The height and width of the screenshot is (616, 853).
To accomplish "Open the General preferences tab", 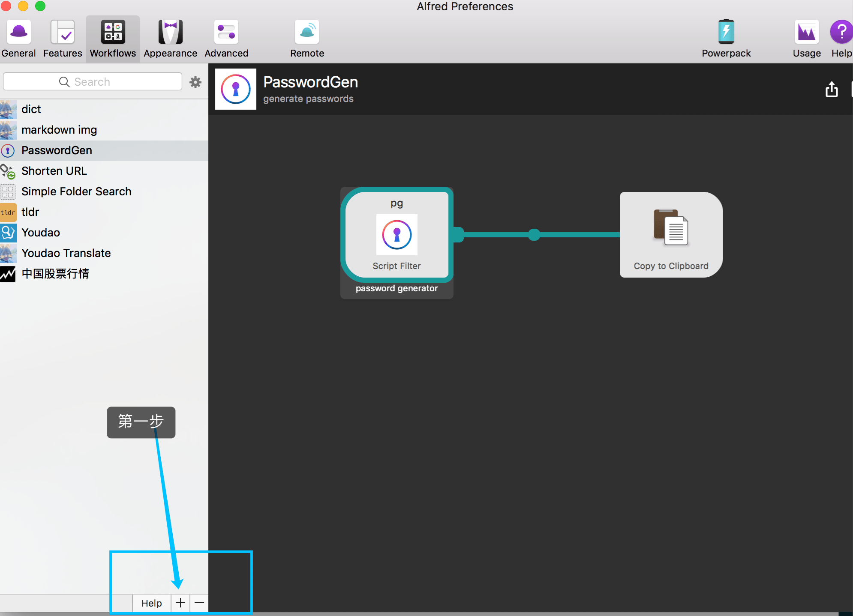I will 19,39.
